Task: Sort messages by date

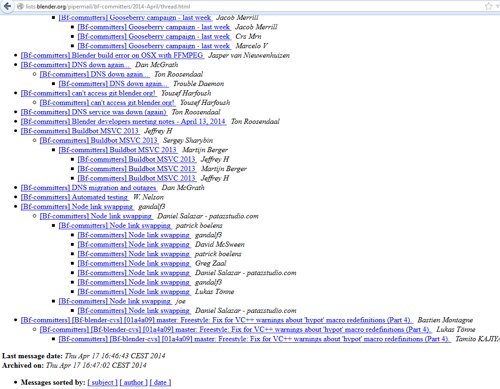Action: [x=160, y=382]
